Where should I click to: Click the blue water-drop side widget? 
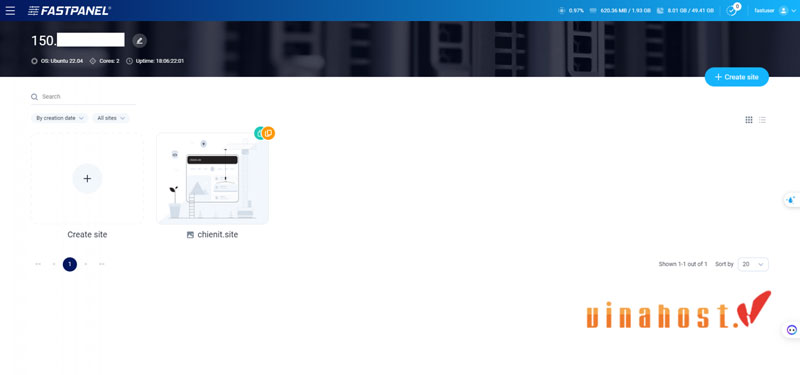pyautogui.click(x=791, y=200)
